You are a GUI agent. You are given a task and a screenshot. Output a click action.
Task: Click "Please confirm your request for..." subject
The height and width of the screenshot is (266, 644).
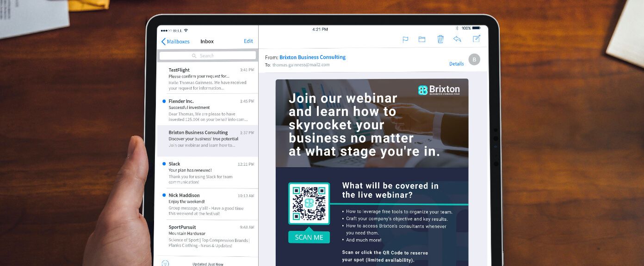click(199, 76)
